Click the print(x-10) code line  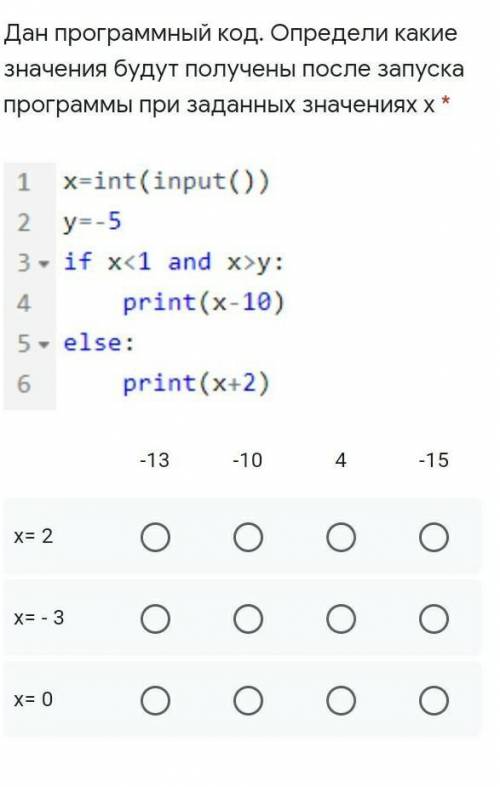pyautogui.click(x=203, y=303)
